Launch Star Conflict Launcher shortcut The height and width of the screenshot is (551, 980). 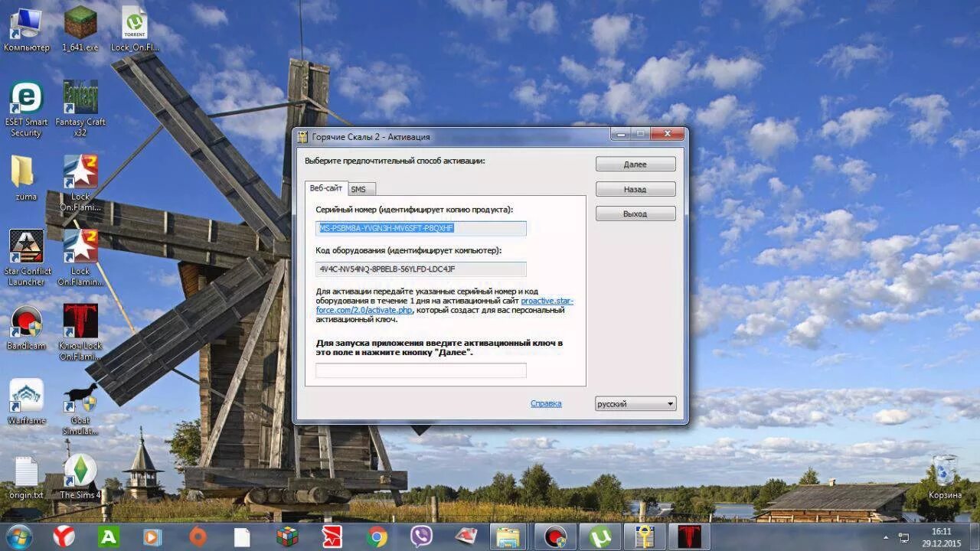pyautogui.click(x=26, y=257)
